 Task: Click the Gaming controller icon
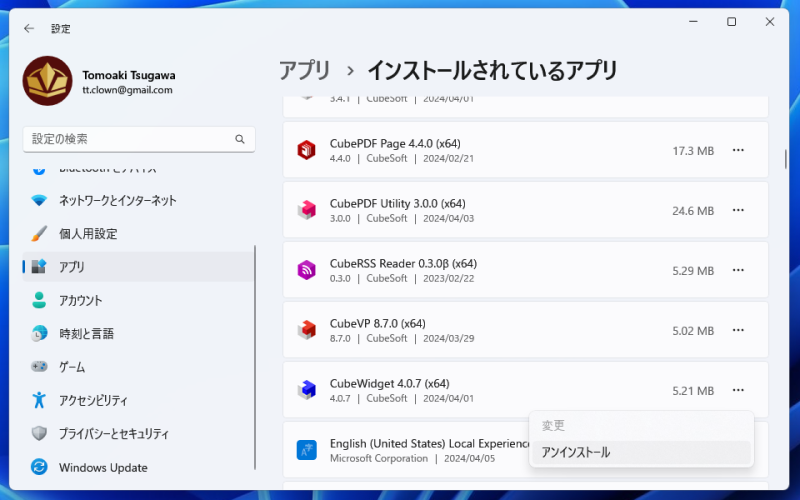tap(39, 366)
